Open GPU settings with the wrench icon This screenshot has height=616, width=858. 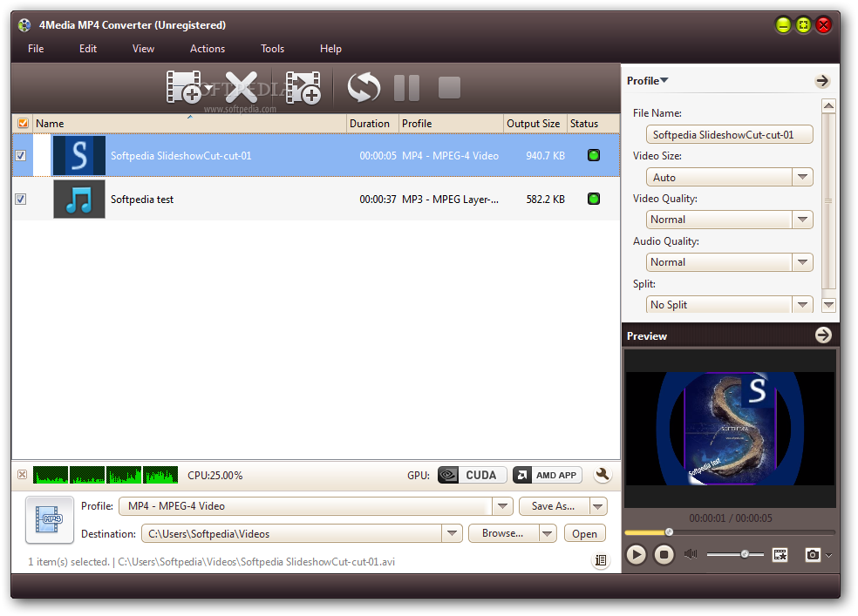[603, 475]
